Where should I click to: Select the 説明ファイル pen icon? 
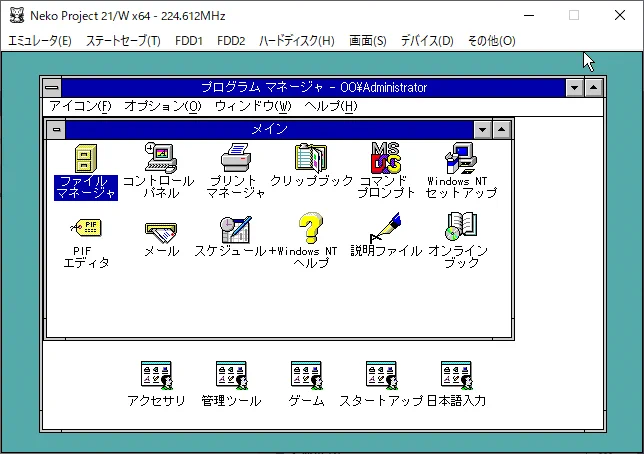point(385,228)
